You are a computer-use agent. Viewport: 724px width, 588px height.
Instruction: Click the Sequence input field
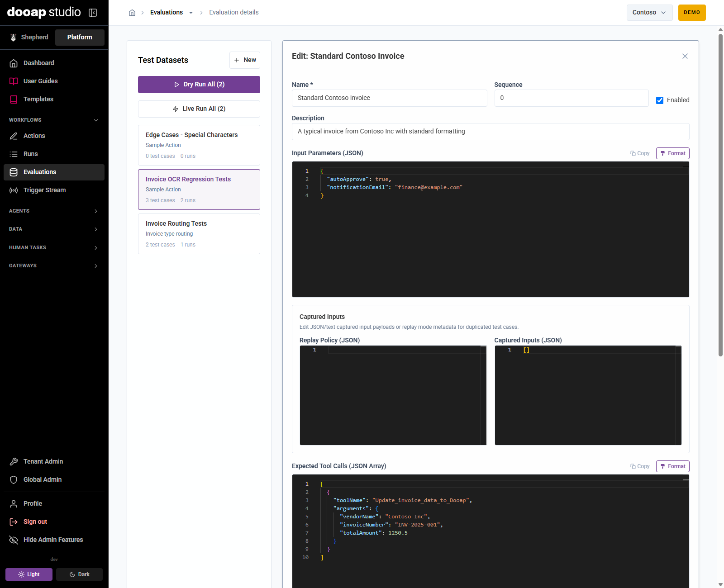point(572,98)
